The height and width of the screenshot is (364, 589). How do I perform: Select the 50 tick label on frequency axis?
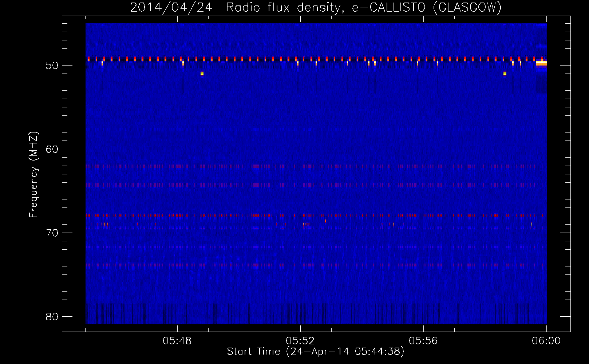(x=52, y=66)
